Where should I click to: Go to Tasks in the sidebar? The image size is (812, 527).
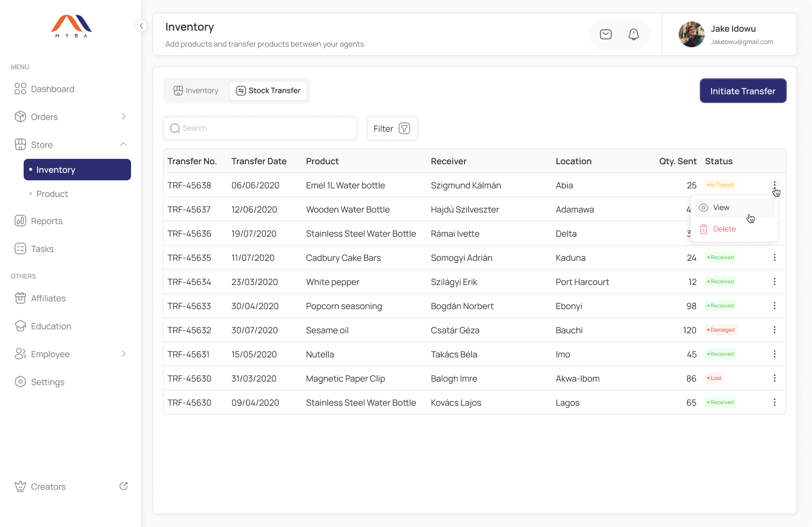(42, 249)
